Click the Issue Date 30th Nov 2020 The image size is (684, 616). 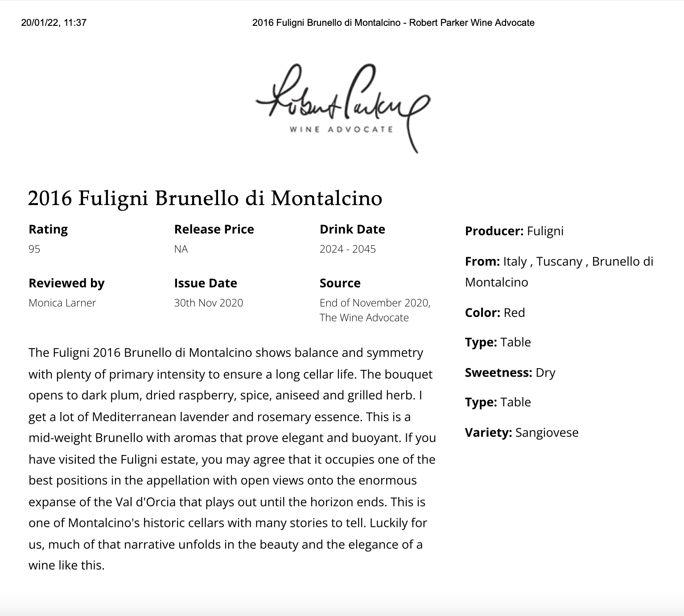point(208,303)
